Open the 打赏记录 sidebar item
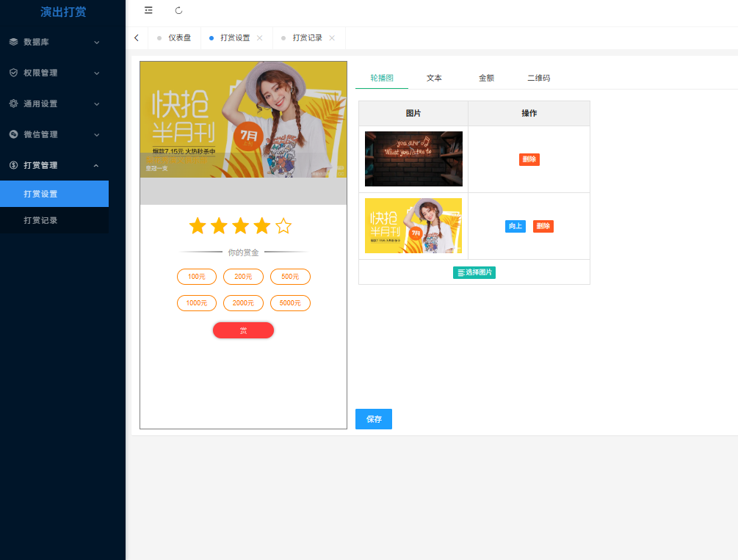This screenshot has height=560, width=738. tap(54, 219)
